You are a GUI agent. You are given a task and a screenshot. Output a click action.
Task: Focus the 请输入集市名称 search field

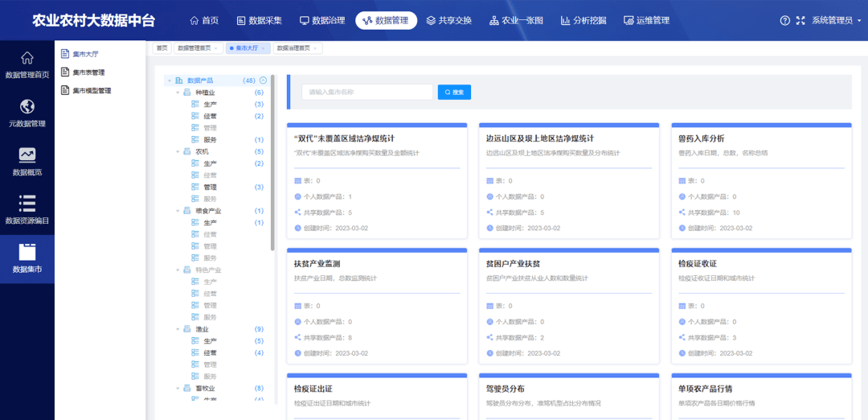click(x=367, y=92)
